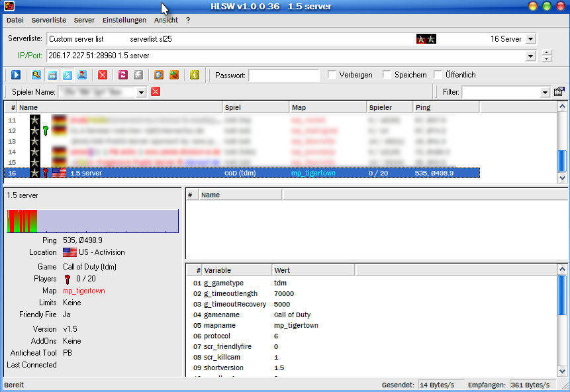This screenshot has width=570, height=392.
Task: Click the Variable column header
Action: [x=236, y=270]
